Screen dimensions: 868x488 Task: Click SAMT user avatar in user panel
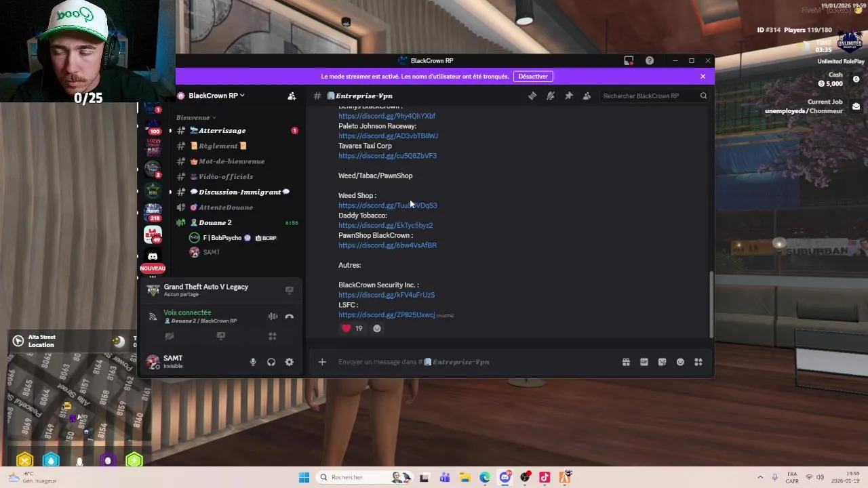pos(153,362)
